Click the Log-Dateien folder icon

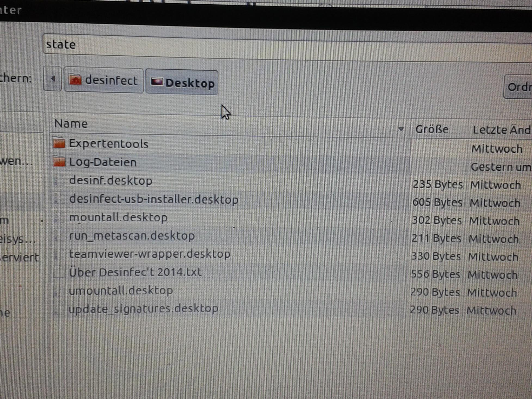pos(59,162)
